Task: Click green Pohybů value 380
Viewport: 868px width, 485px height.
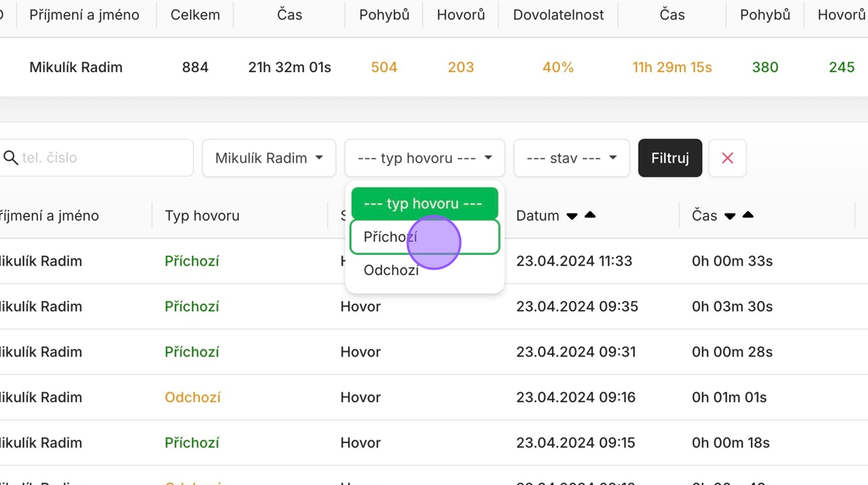Action: point(765,67)
